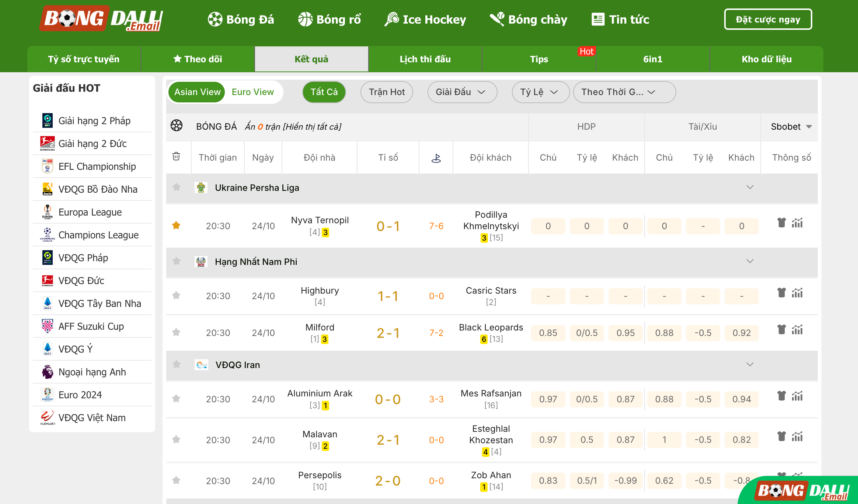The width and height of the screenshot is (858, 504).
Task: Unfavorite the Nyva Ternopil match star
Action: pos(176,225)
